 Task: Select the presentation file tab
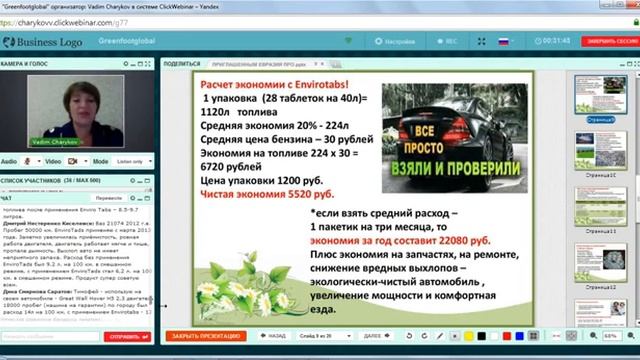[x=258, y=64]
